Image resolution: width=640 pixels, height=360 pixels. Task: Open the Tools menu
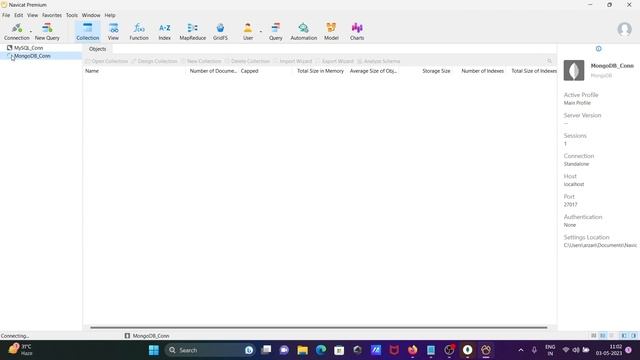72,15
